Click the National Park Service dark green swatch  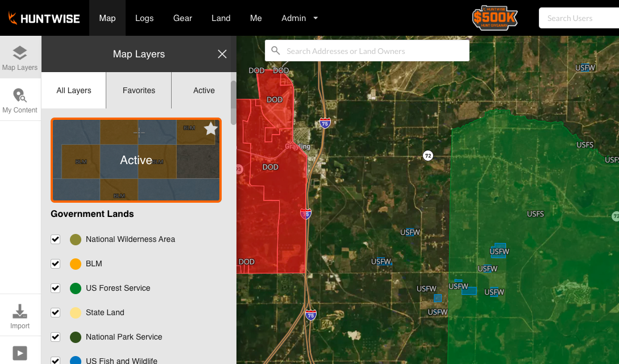point(76,337)
